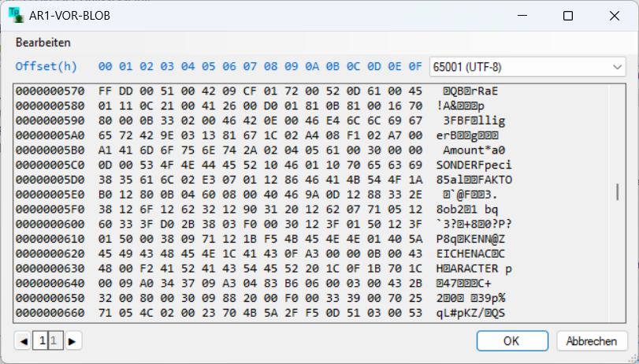The height and width of the screenshot is (364, 639).
Task: Confirm with the OK button
Action: pyautogui.click(x=511, y=341)
